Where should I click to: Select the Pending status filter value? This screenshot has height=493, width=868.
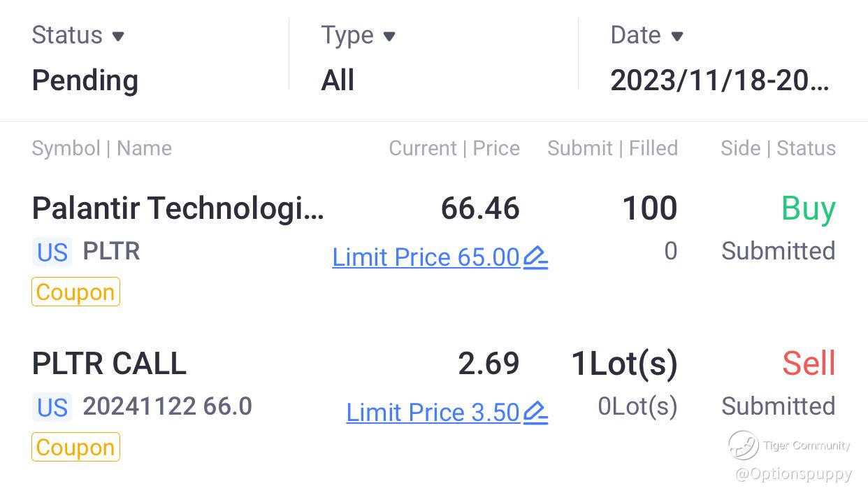coord(85,80)
